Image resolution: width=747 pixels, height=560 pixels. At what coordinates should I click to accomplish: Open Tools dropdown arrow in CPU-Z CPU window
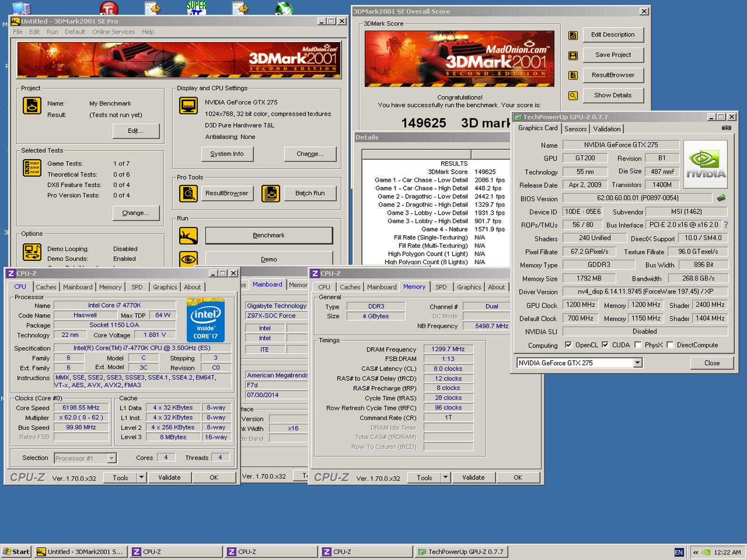141,477
